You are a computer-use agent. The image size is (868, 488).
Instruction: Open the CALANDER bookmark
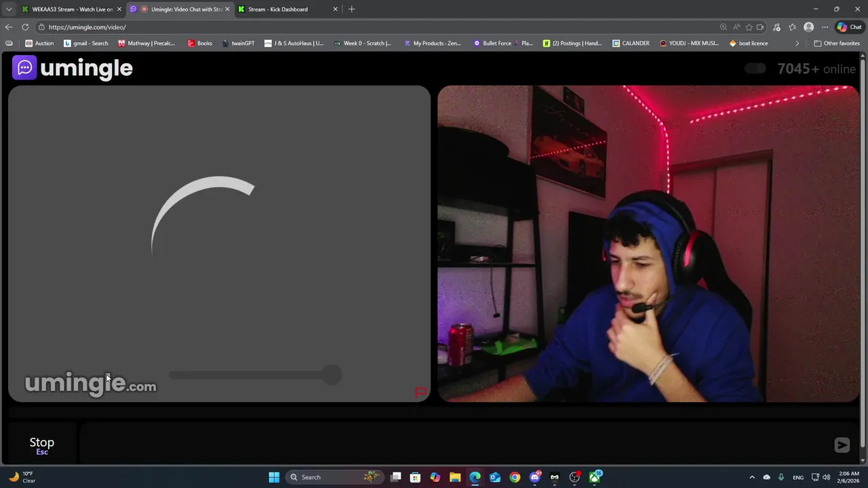pos(631,43)
